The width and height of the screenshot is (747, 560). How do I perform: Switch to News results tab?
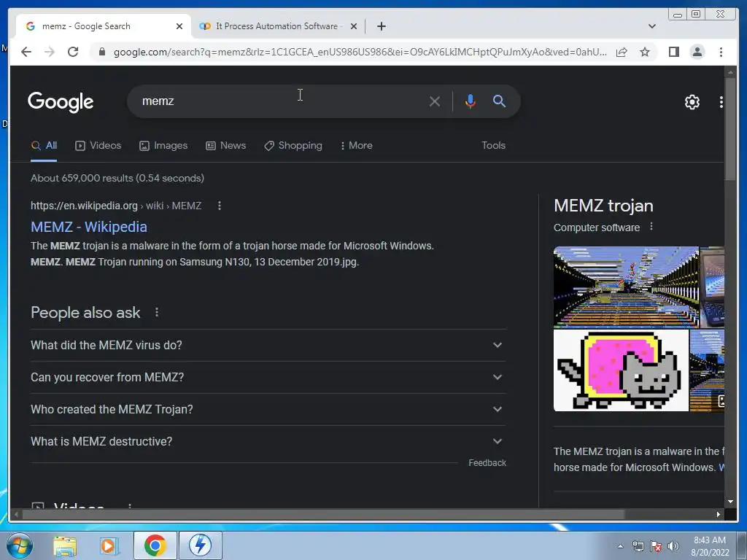click(x=226, y=146)
